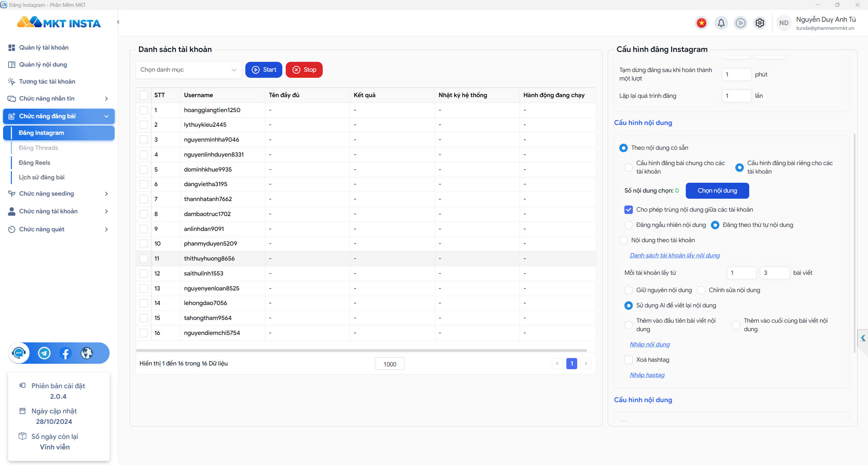Image resolution: width=868 pixels, height=465 pixels.
Task: Expand the right side panel arrow
Action: tap(863, 338)
